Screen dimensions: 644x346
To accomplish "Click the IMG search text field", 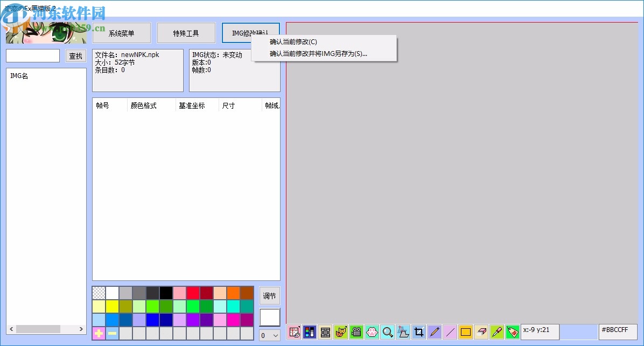I will [x=33, y=56].
